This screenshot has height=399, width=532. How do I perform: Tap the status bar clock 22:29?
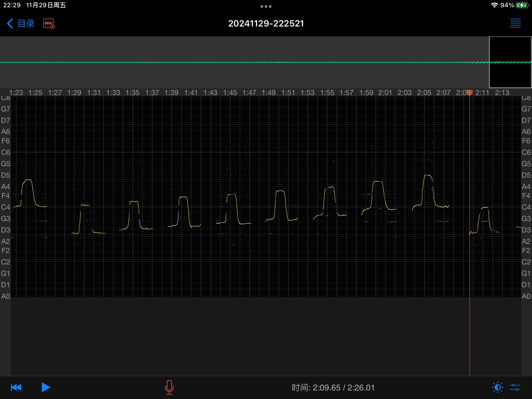pyautogui.click(x=12, y=5)
